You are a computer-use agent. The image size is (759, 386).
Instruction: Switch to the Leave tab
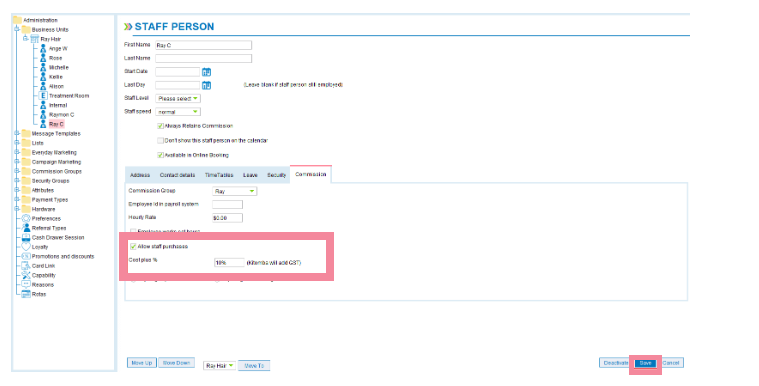(x=250, y=175)
